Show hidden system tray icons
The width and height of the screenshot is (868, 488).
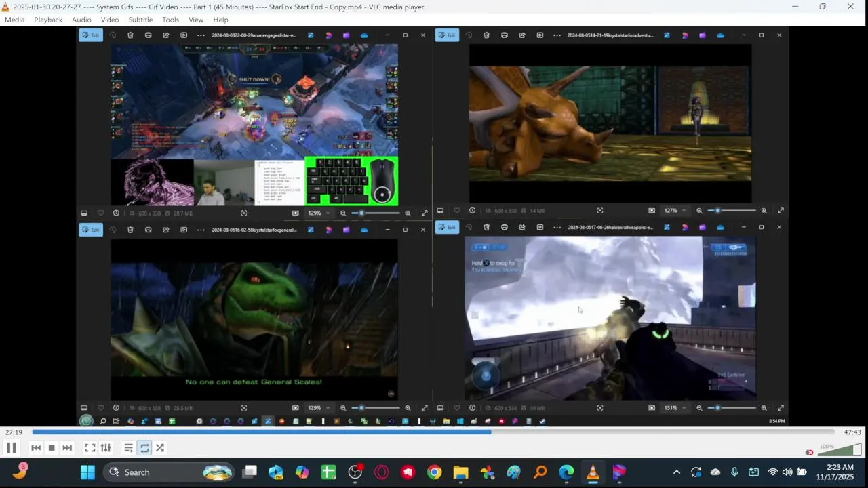point(676,472)
